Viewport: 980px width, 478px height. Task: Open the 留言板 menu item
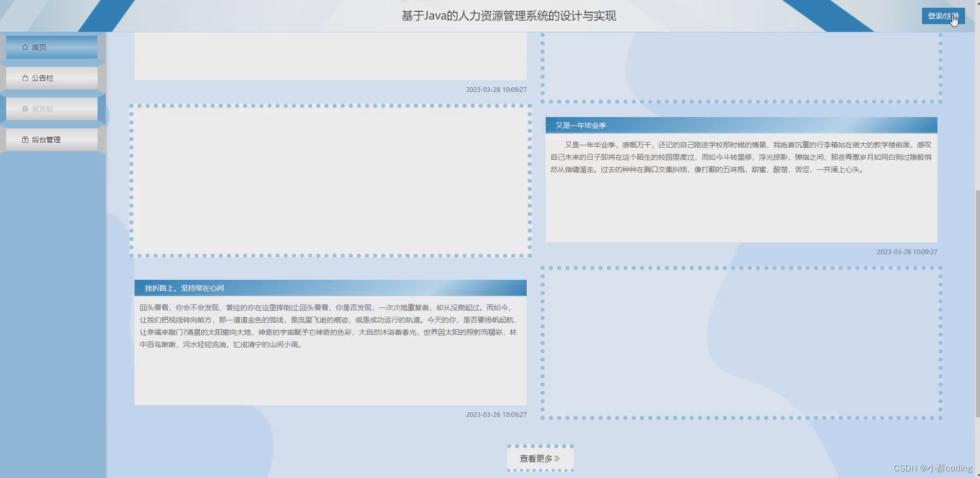52,109
